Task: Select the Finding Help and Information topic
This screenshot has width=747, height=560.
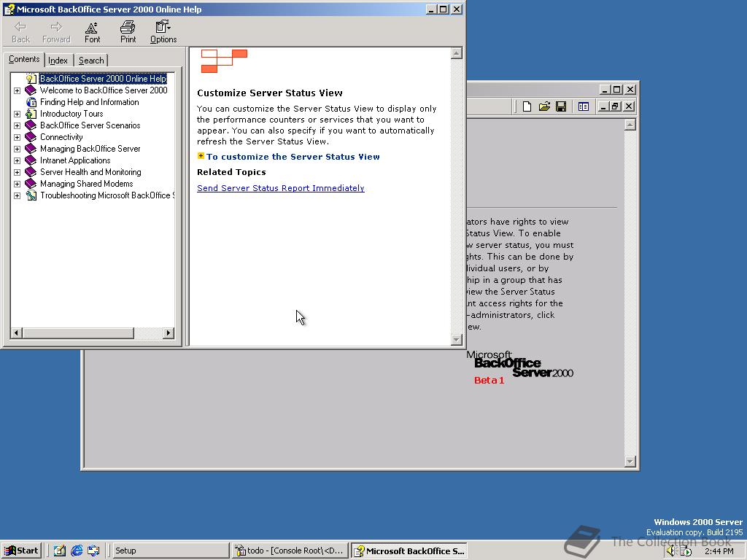Action: click(90, 102)
